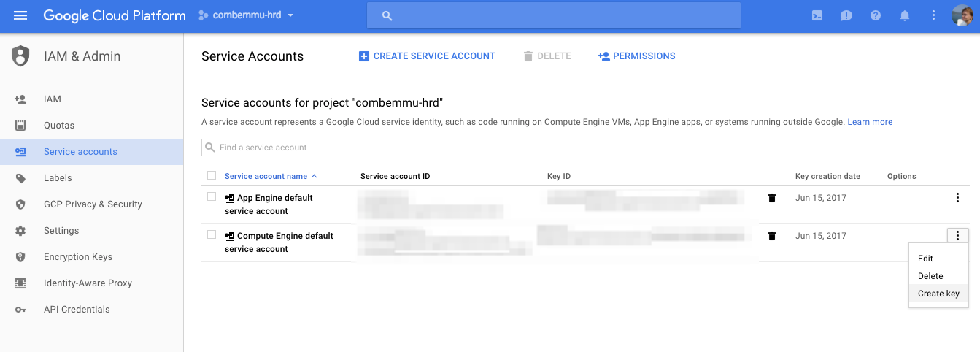Activate Cloud Shell icon in top bar
This screenshot has width=980, height=352.
pos(817,15)
